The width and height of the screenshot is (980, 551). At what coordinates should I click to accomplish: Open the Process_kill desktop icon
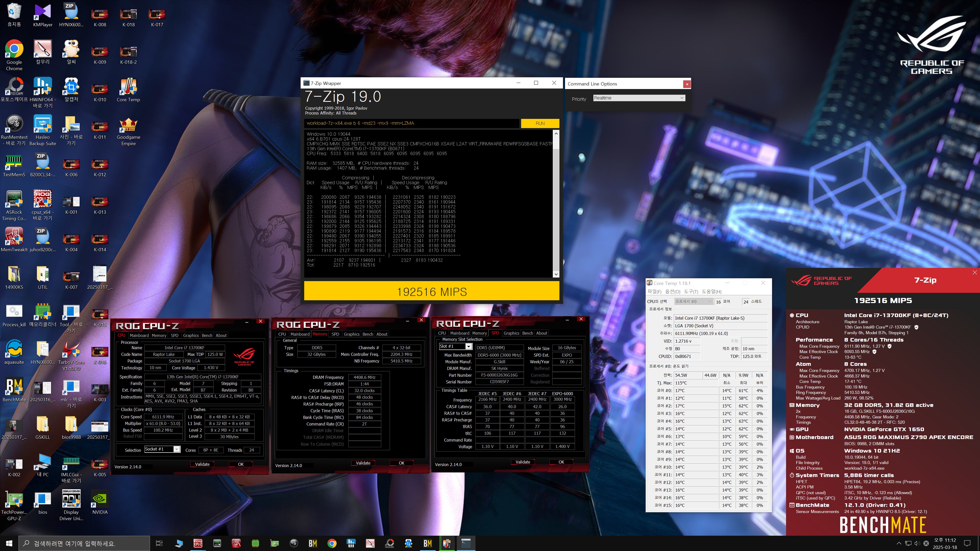pos(14,315)
